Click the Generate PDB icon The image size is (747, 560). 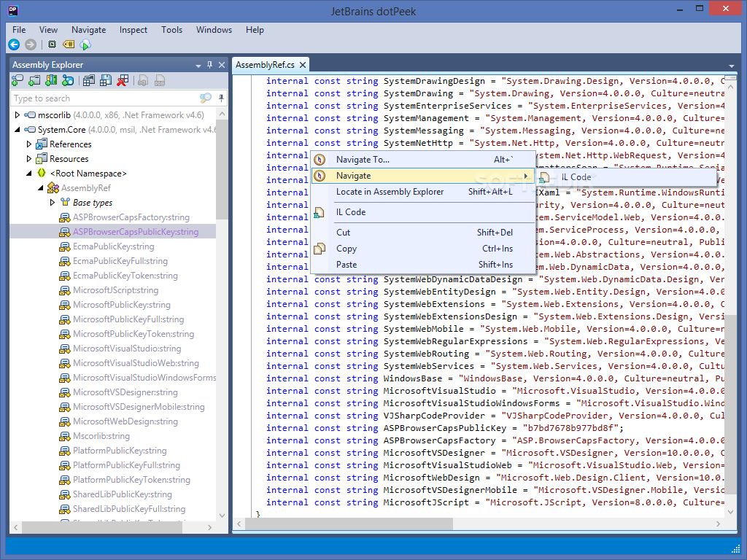click(x=160, y=80)
